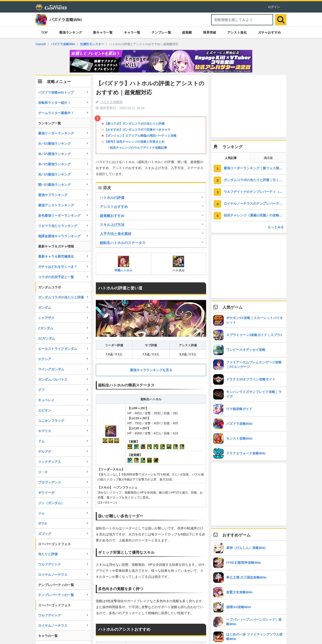Open リセマラ当たりランキング in side menu

63,226
